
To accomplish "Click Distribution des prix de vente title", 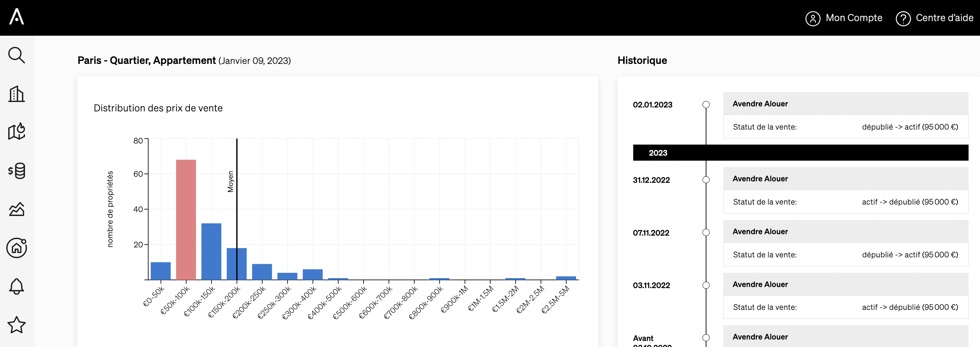I will click(x=158, y=108).
